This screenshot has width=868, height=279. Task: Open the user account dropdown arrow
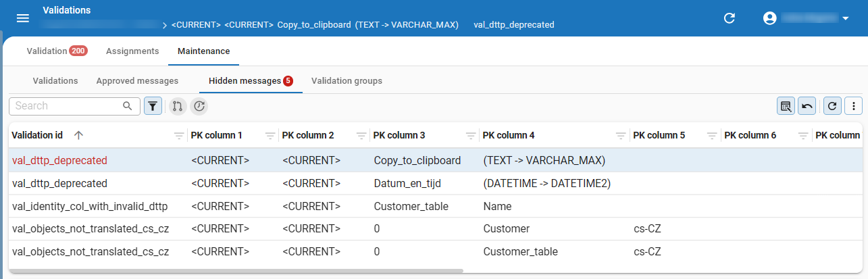[846, 19]
